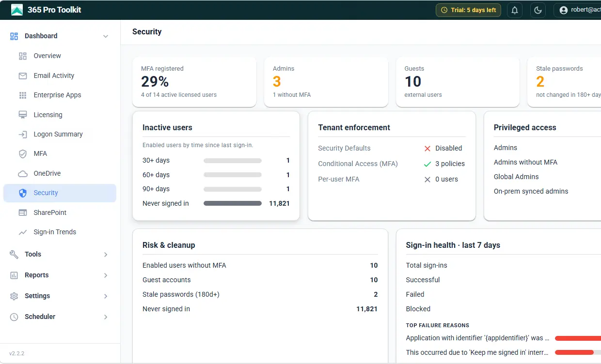Screen dimensions: 601x364
Task: Click the Admins card showing 3
Action: pos(326,82)
